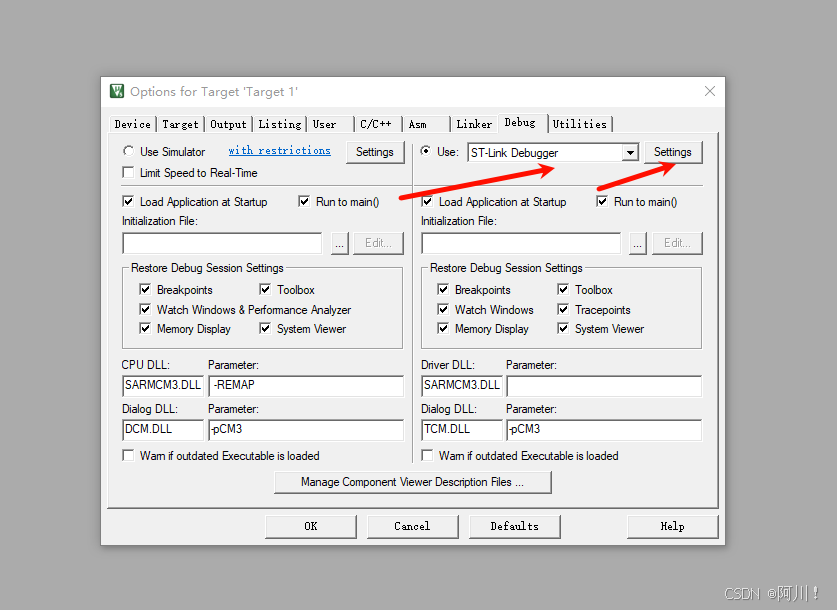
Task: Click CPU DLL field SARMCM3.DLL
Action: (x=163, y=386)
